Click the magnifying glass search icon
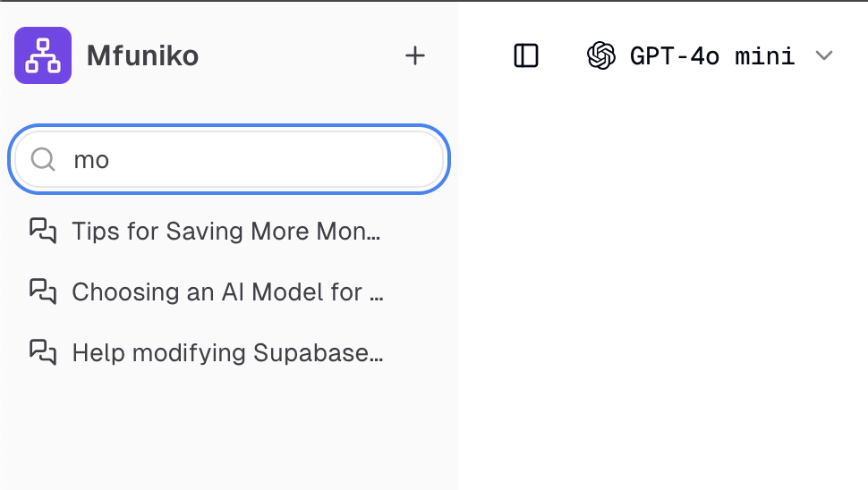The image size is (868, 490). (42, 159)
